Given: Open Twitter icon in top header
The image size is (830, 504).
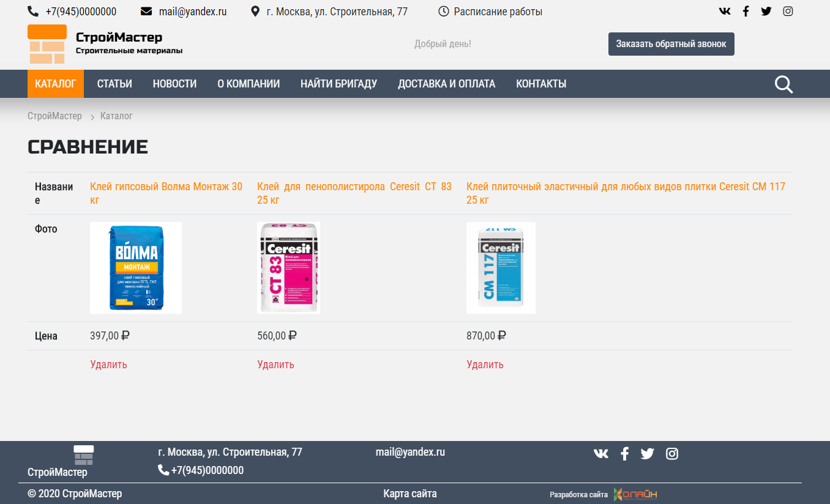Looking at the screenshot, I should click(x=766, y=12).
